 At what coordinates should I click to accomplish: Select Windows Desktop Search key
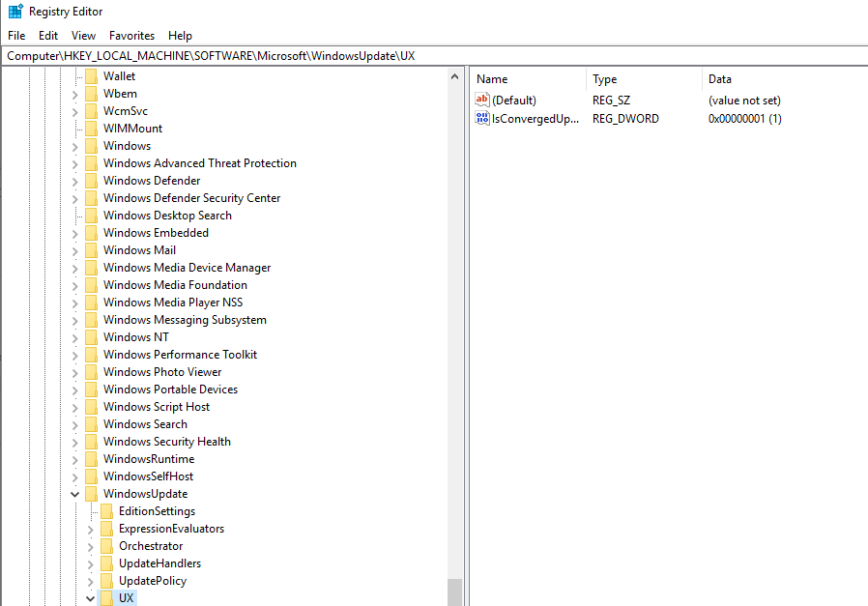tap(167, 216)
